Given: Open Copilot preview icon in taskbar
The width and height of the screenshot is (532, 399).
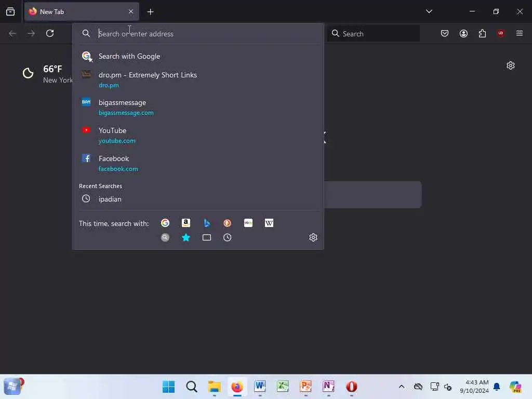Looking at the screenshot, I should [515, 387].
